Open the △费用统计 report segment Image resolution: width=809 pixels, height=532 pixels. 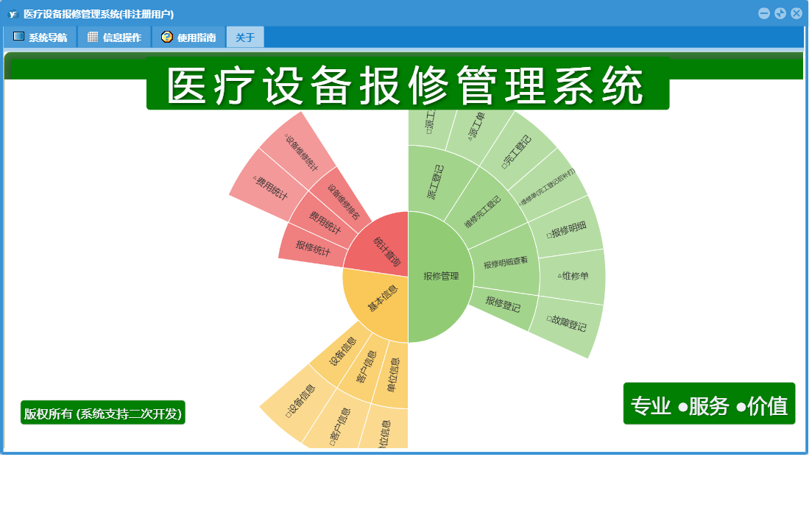pyautogui.click(x=270, y=187)
